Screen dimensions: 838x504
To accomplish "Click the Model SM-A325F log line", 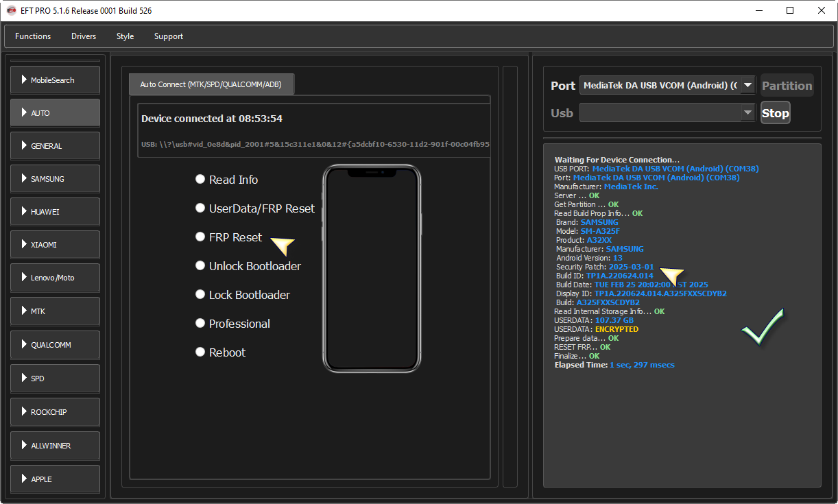I will [x=588, y=231].
